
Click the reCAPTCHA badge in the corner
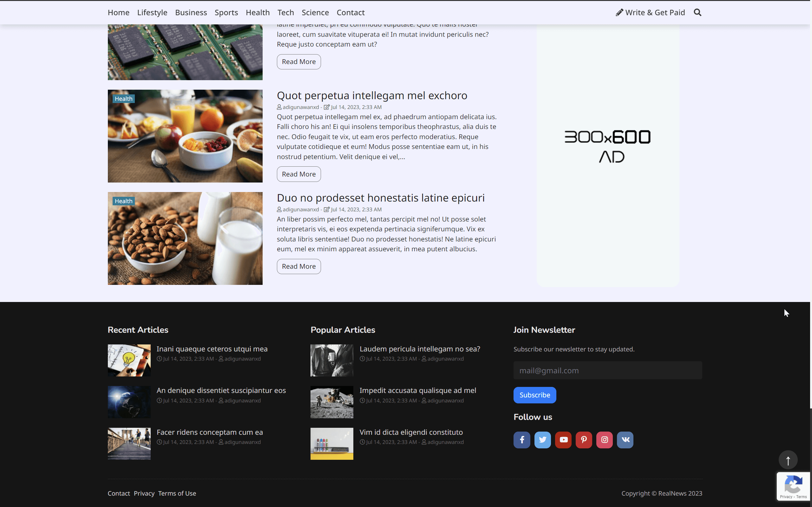coord(794,486)
